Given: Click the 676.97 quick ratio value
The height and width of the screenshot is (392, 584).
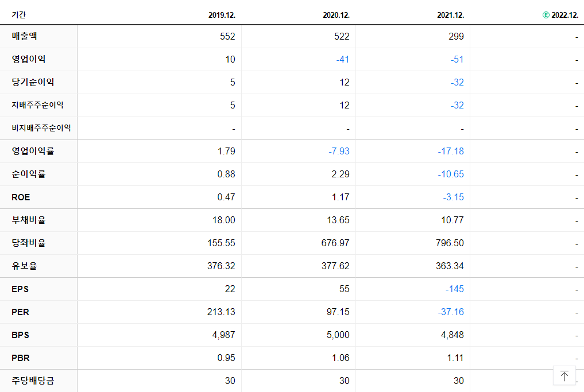Looking at the screenshot, I should pos(335,243).
